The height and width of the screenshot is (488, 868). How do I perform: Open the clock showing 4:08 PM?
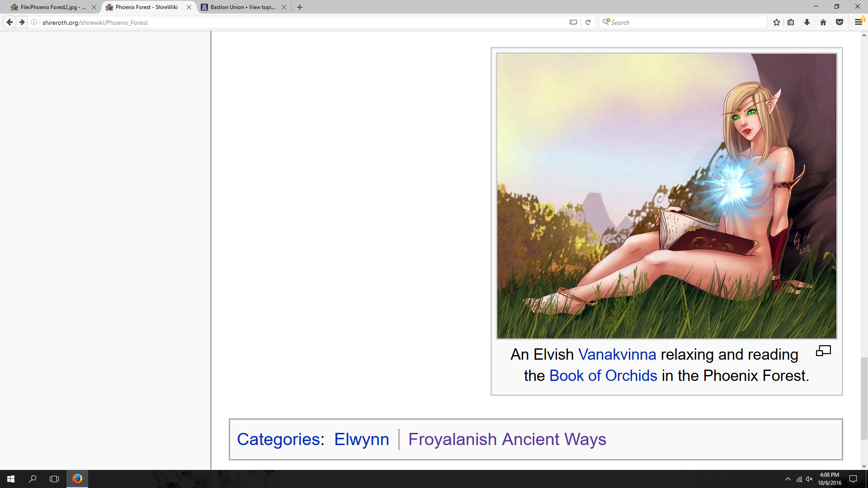click(830, 479)
